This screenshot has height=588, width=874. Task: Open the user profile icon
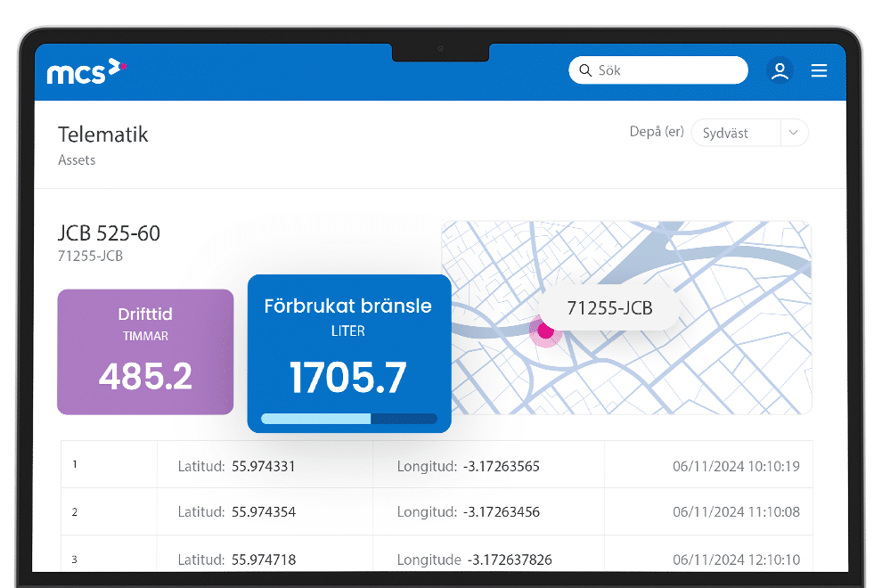point(780,70)
